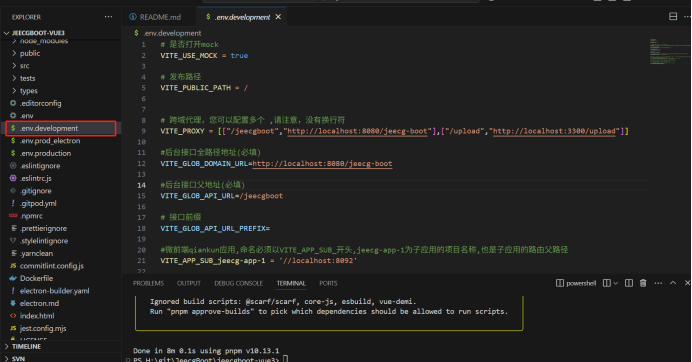Select the TERMINAL panel tab
692x362 pixels.
click(291, 283)
